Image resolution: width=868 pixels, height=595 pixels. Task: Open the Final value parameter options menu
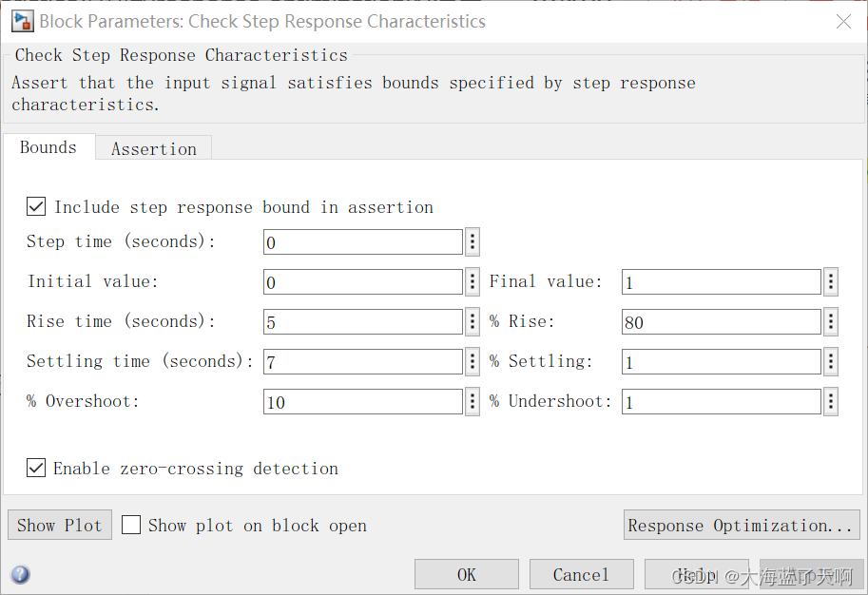830,281
